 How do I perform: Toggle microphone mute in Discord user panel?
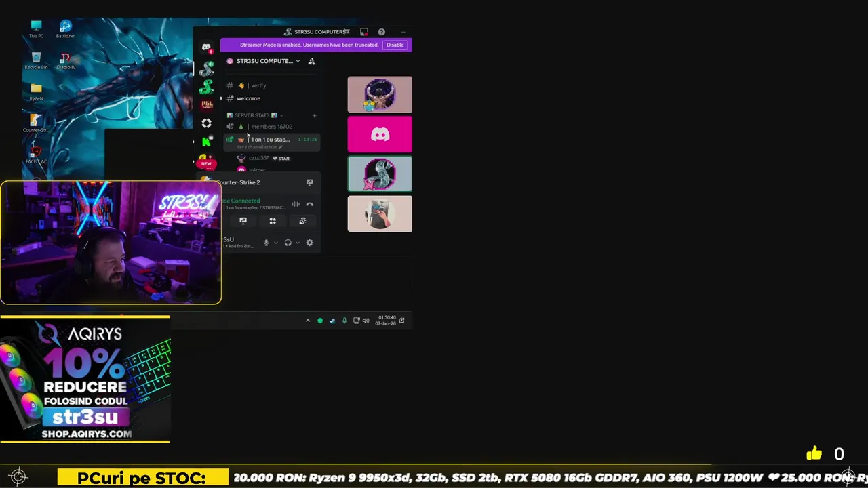tap(267, 243)
